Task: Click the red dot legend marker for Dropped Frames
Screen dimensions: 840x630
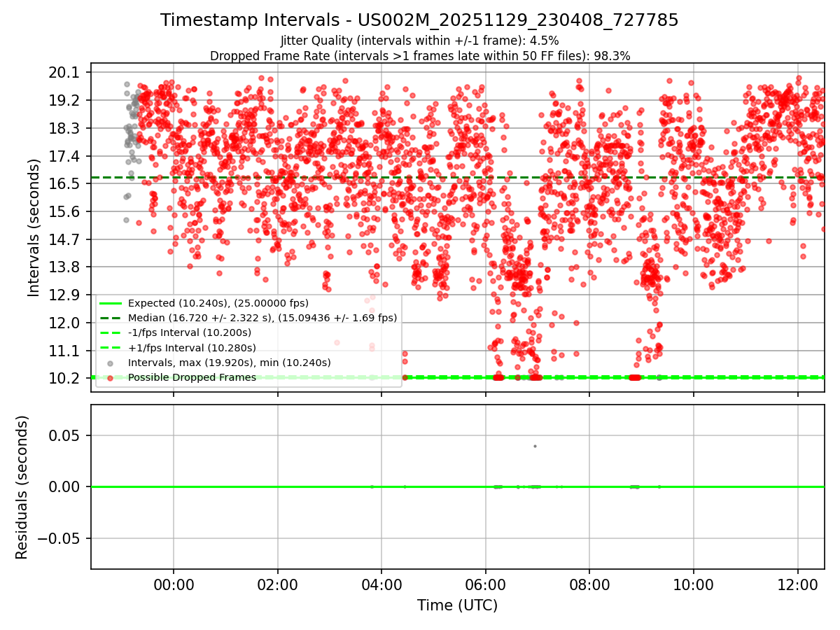Action: (111, 378)
